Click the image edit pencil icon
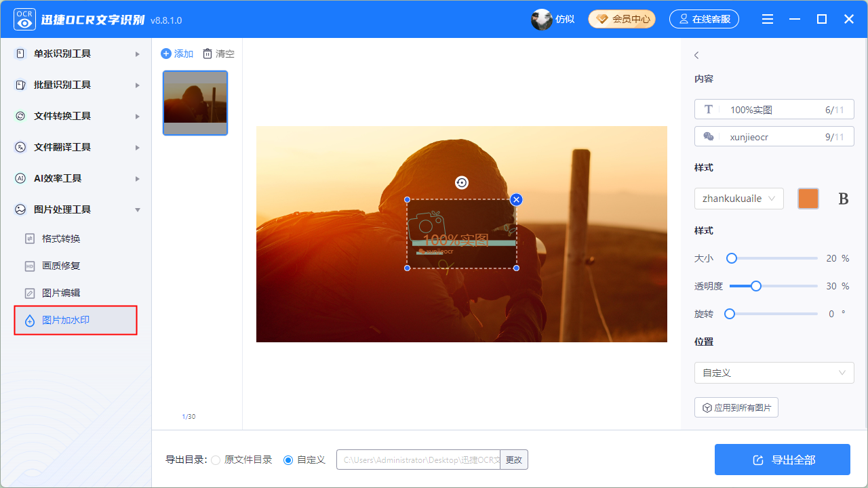Screen dimensions: 868x488 coord(30,293)
